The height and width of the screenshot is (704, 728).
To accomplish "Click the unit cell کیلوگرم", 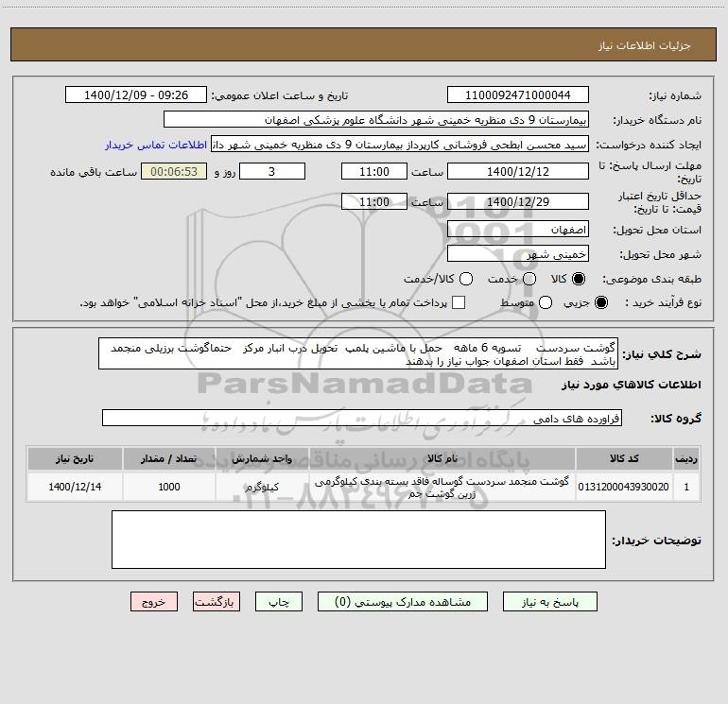I will [x=262, y=487].
